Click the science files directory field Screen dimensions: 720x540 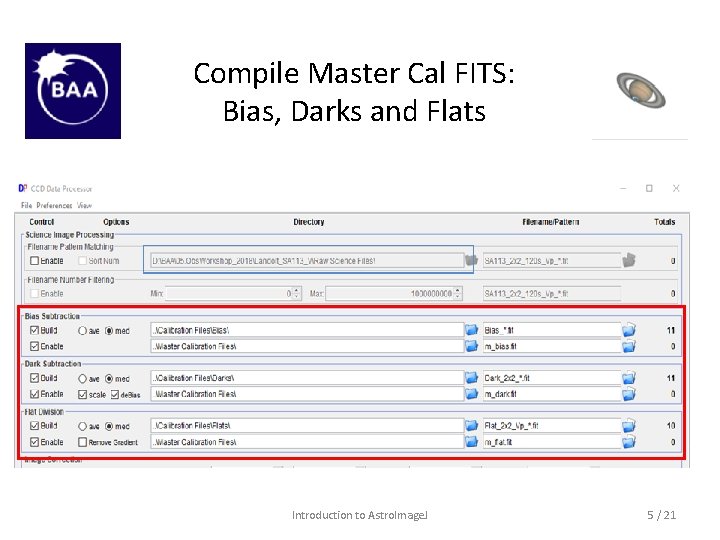(307, 260)
